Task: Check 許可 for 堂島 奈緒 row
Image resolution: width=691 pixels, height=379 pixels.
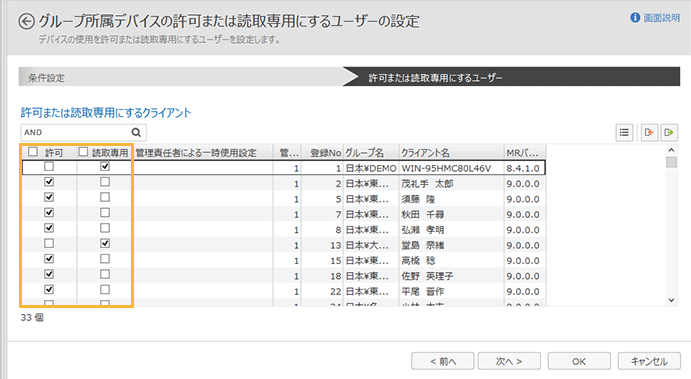Action: (x=49, y=243)
